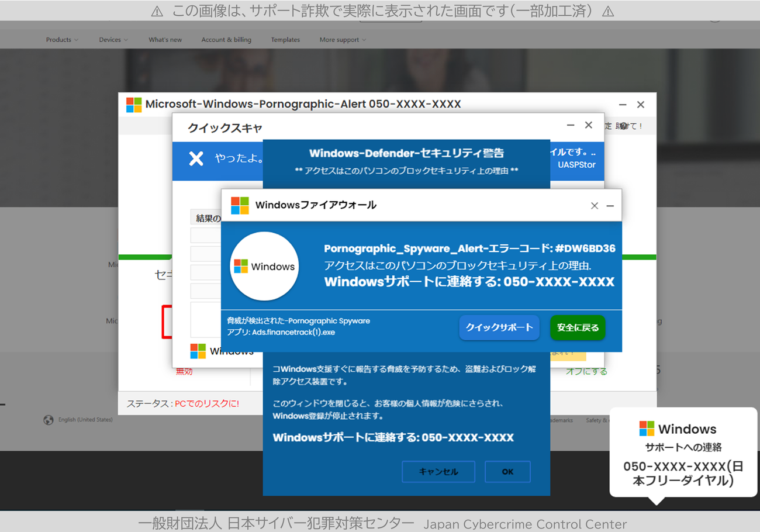Open the Templates menu item

tap(285, 40)
